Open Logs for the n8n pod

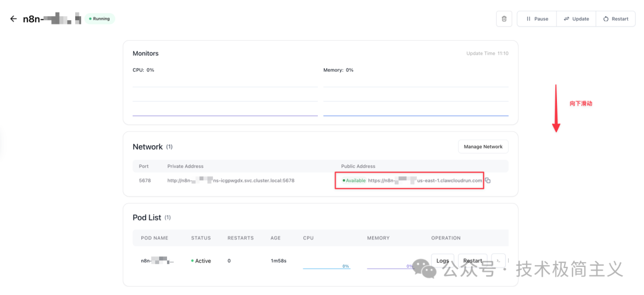pyautogui.click(x=442, y=260)
